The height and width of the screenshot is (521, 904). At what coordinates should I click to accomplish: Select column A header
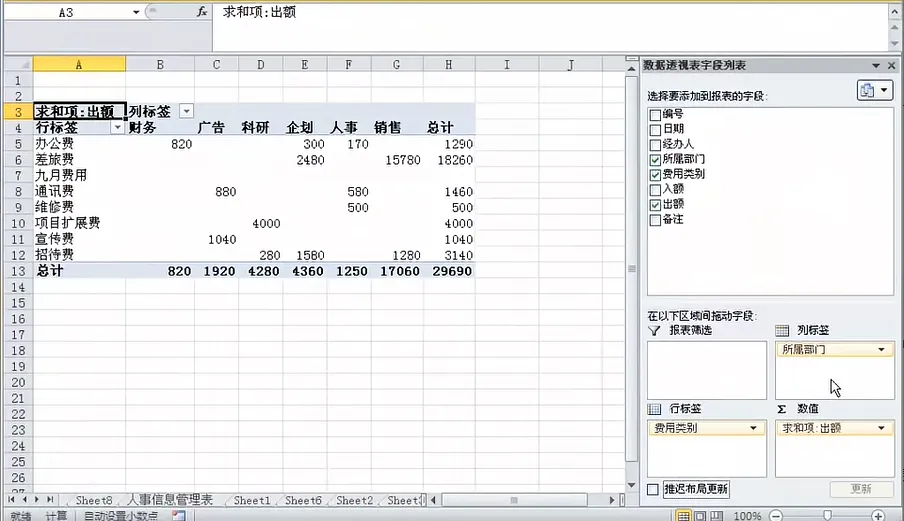79,65
